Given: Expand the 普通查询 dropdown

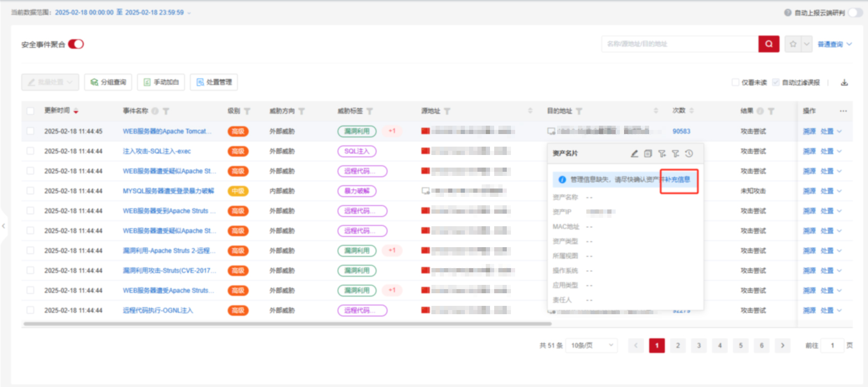Looking at the screenshot, I should [x=834, y=45].
